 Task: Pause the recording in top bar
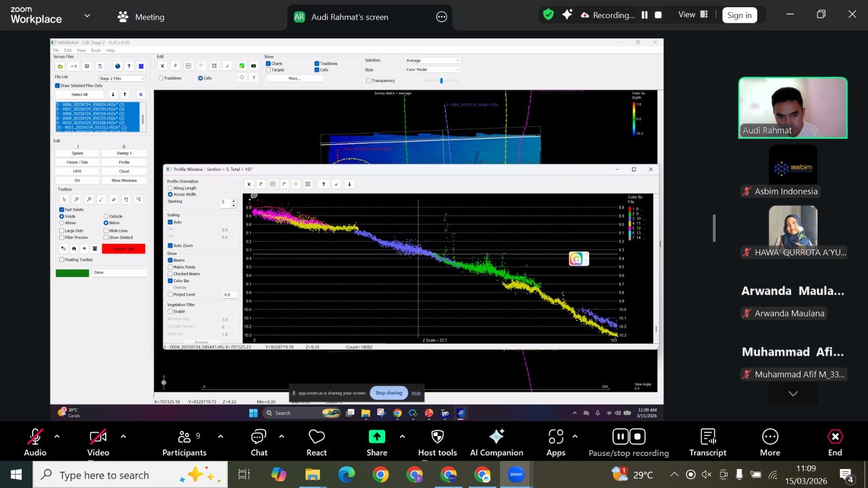644,15
